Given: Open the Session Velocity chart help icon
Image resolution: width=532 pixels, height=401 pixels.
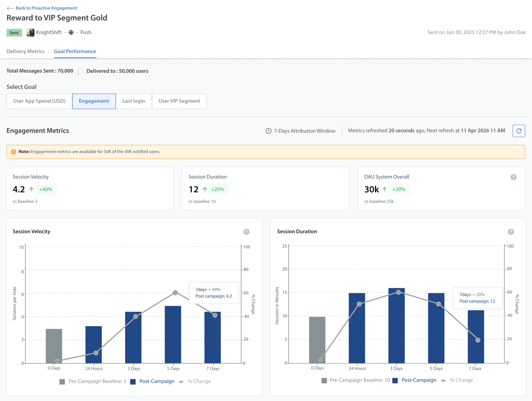Looking at the screenshot, I should click(x=247, y=232).
